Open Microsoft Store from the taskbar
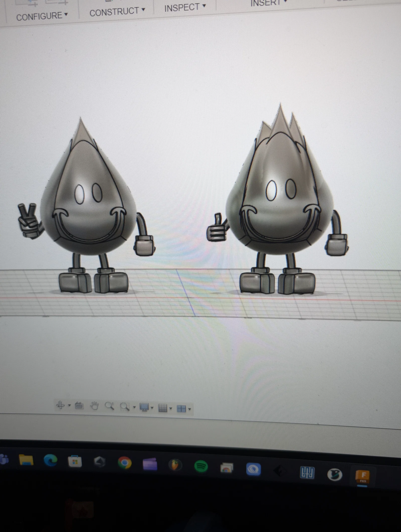Screen dimensions: 401x532 click(x=75, y=461)
